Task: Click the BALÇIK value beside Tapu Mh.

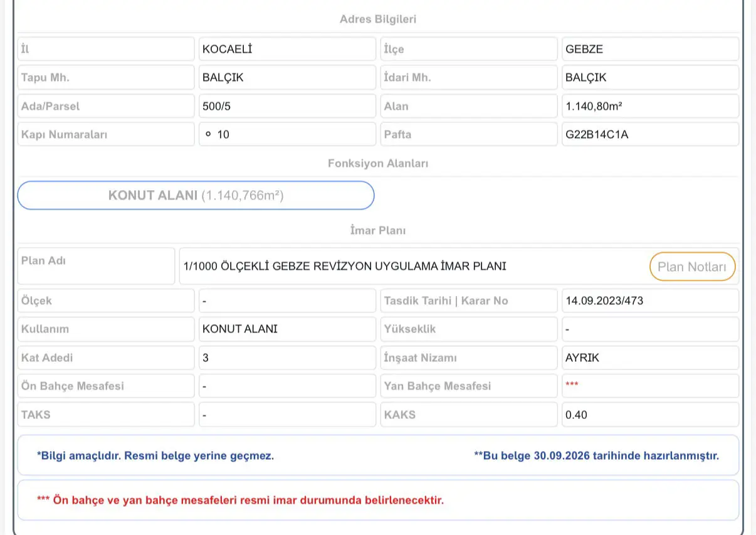Action: point(223,78)
